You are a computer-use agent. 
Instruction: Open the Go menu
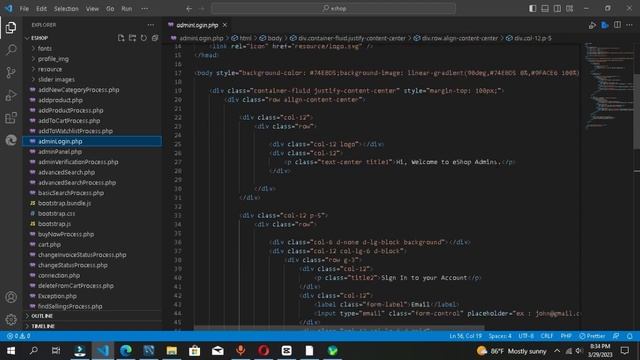110,9
